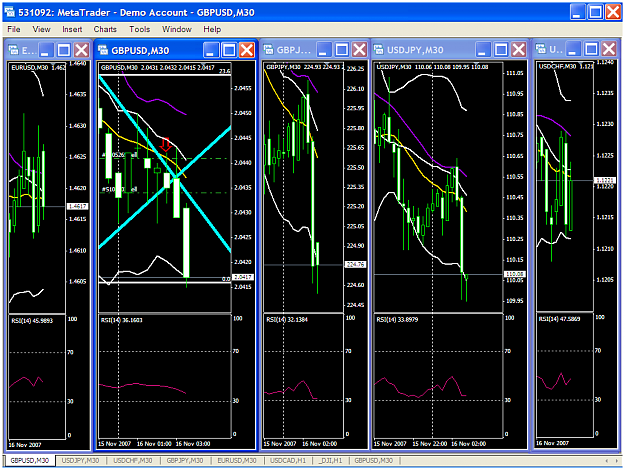Switch to the GBPUSD,M30 first bottom tab
Viewport: 625px width, 470px height.
29,460
